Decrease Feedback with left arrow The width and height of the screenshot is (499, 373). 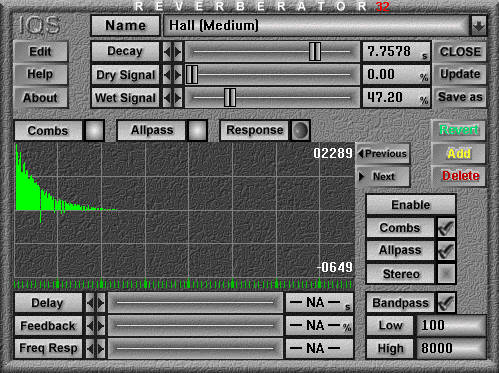[90, 326]
